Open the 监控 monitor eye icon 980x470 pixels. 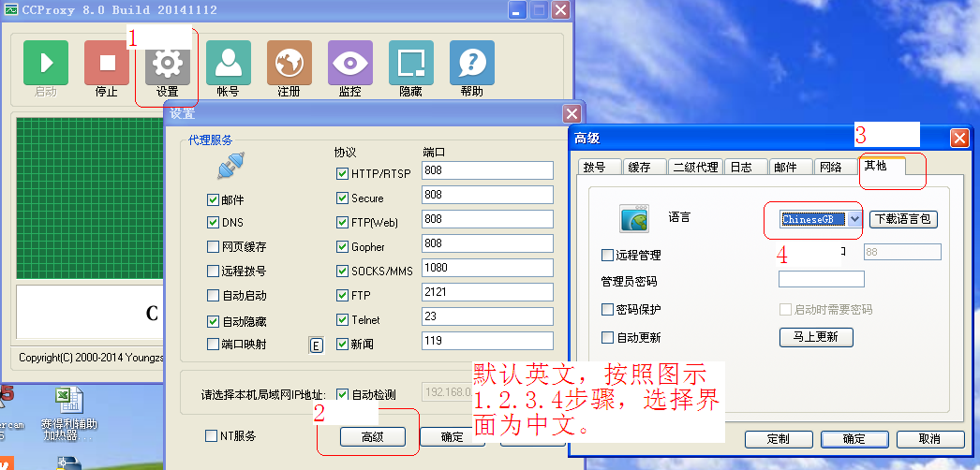(350, 63)
